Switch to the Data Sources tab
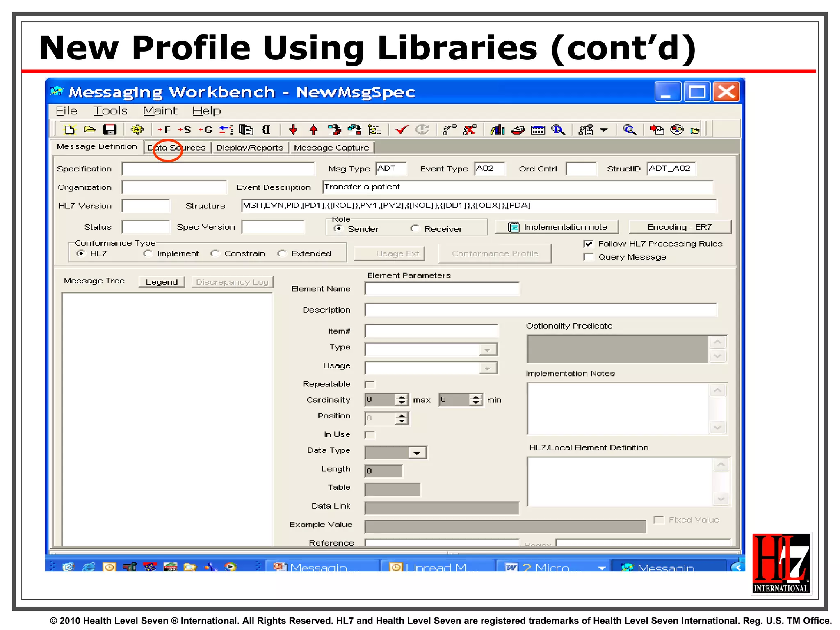This screenshot has width=840, height=630. pyautogui.click(x=177, y=148)
